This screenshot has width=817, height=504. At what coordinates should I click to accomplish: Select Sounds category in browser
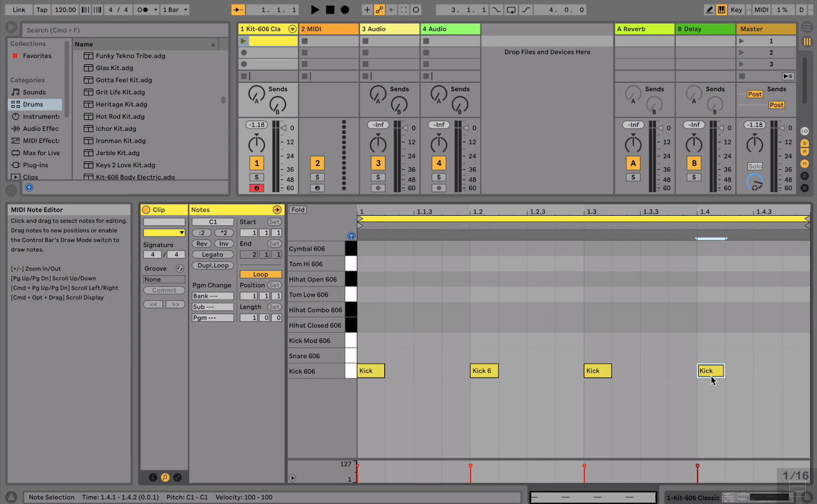pos(34,92)
